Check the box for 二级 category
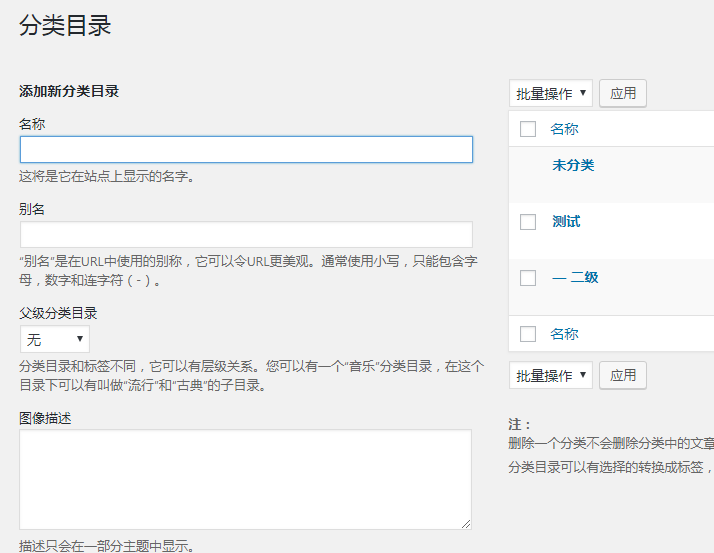 point(528,277)
